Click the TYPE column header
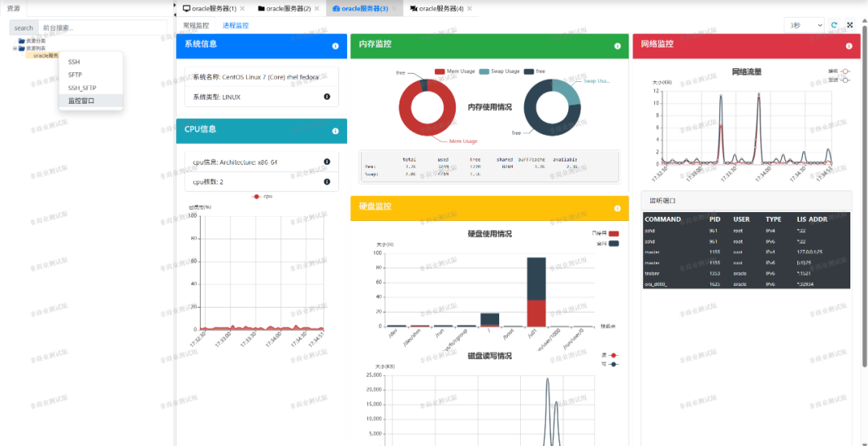This screenshot has height=446, width=868. tap(773, 219)
